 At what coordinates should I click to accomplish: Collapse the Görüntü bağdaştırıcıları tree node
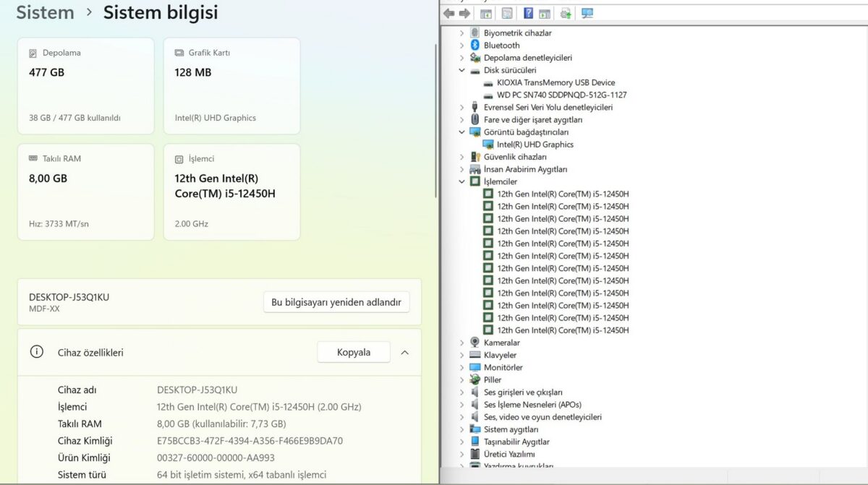[x=462, y=132]
